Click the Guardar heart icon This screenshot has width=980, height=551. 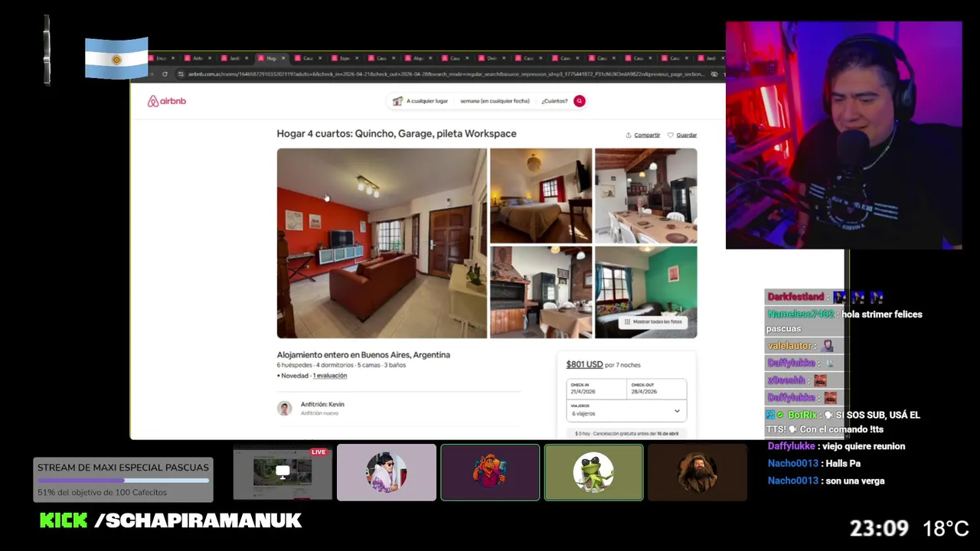(x=670, y=135)
